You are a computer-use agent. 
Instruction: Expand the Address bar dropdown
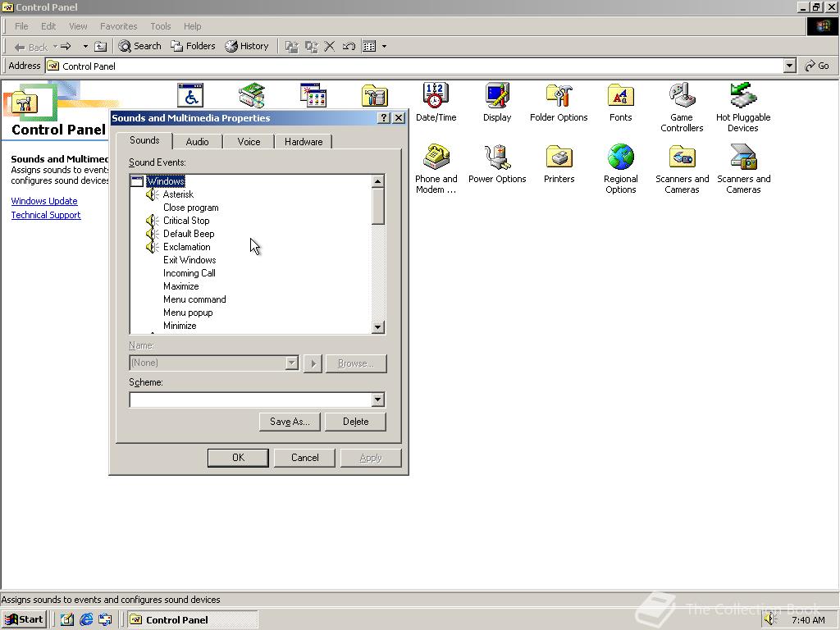pos(789,66)
